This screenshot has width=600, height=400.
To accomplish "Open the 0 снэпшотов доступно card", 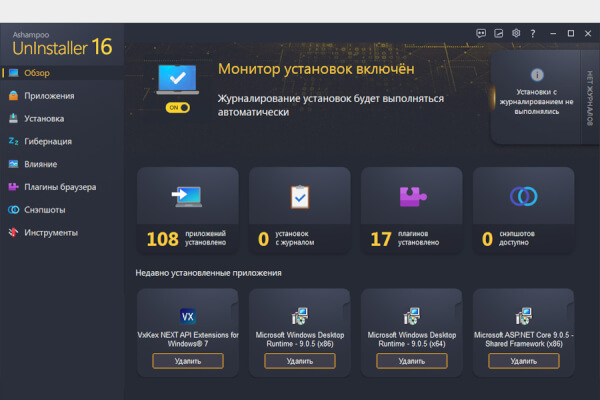I will [523, 210].
